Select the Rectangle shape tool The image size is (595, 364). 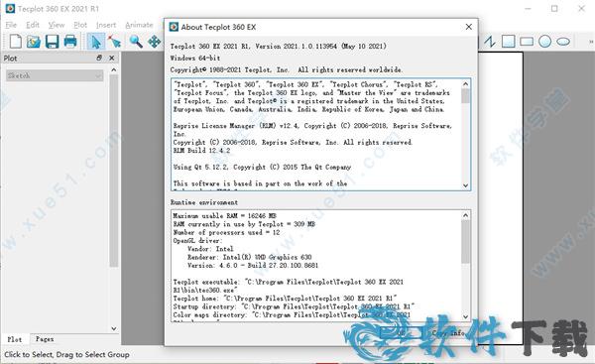527,42
